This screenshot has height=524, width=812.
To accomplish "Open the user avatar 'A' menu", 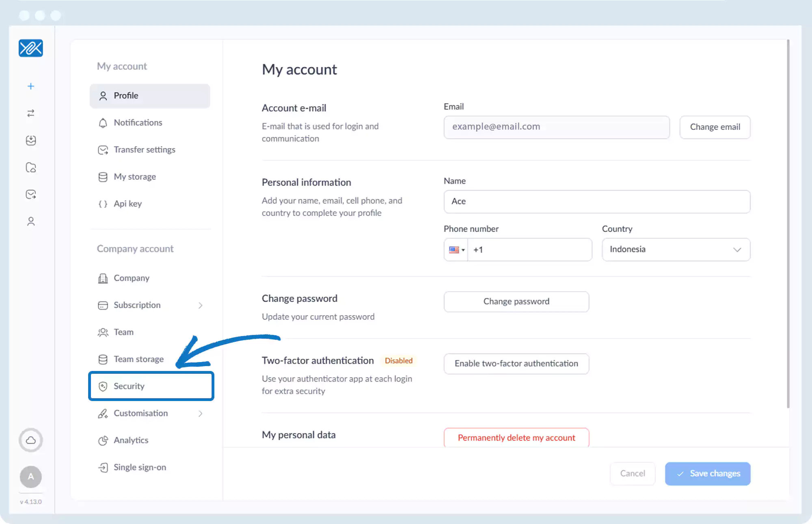I will pos(31,477).
